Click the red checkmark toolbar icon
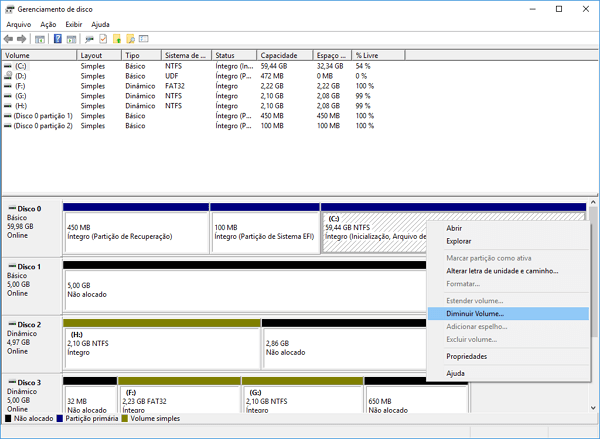Image resolution: width=600 pixels, height=439 pixels. (x=102, y=39)
